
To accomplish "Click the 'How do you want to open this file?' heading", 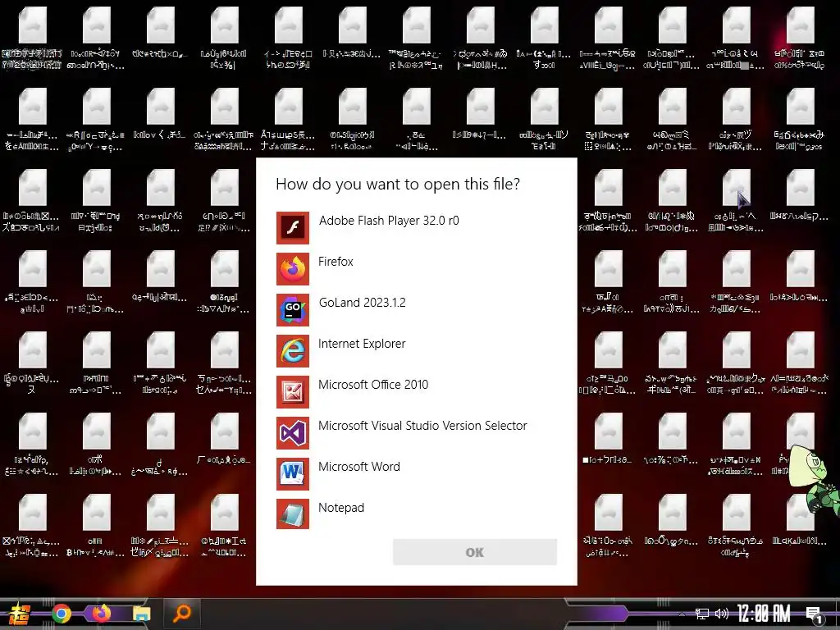I will click(x=398, y=185).
